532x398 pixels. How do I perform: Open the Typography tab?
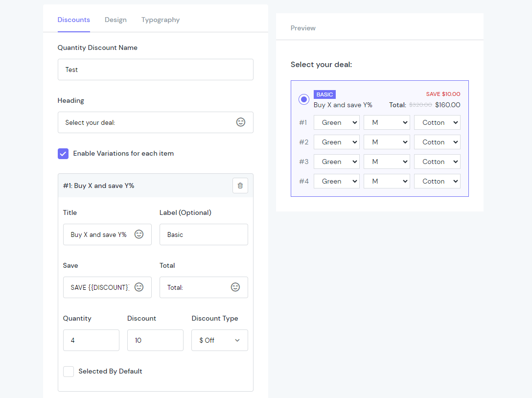click(x=160, y=20)
